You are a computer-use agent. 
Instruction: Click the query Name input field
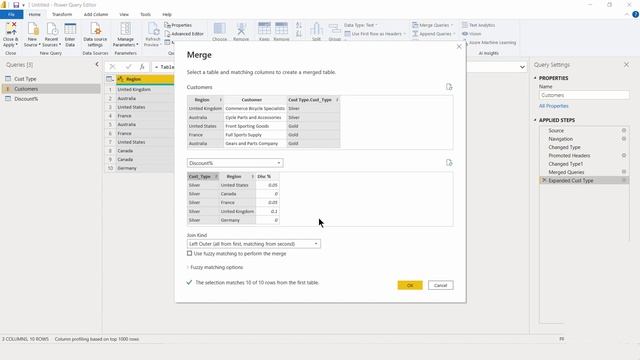(584, 95)
